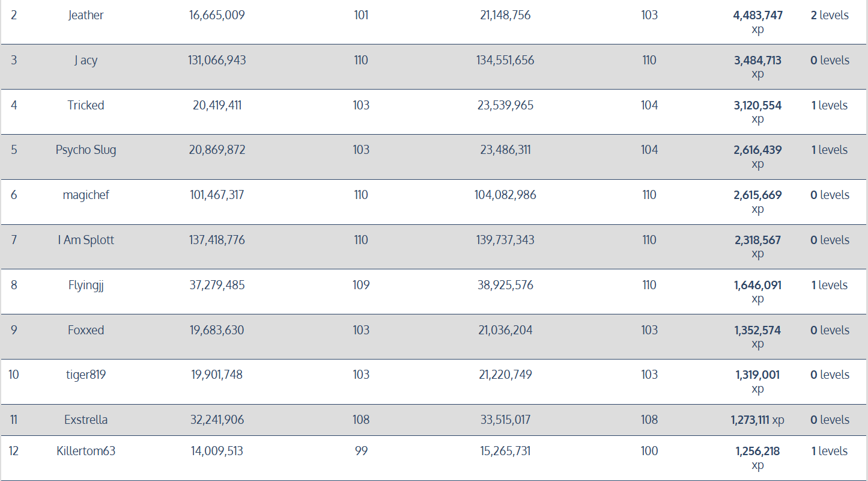
Task: Open the J acy player entry
Action: (x=86, y=61)
